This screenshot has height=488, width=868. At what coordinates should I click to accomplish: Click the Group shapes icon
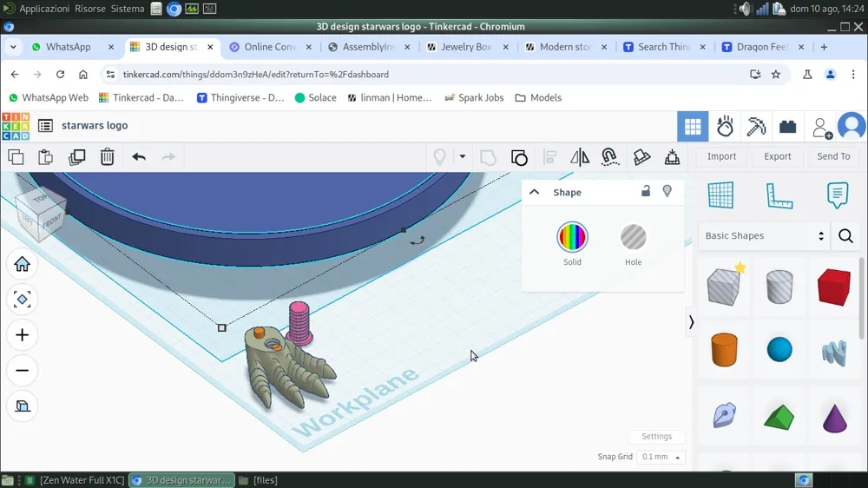click(488, 157)
